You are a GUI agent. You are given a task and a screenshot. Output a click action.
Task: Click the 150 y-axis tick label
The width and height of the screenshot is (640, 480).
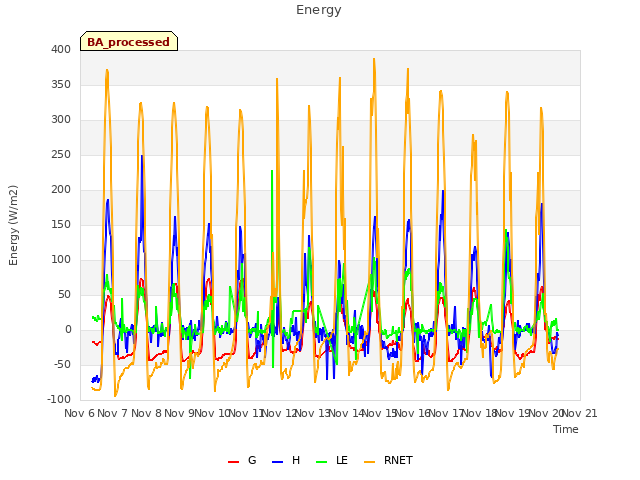[x=61, y=224]
